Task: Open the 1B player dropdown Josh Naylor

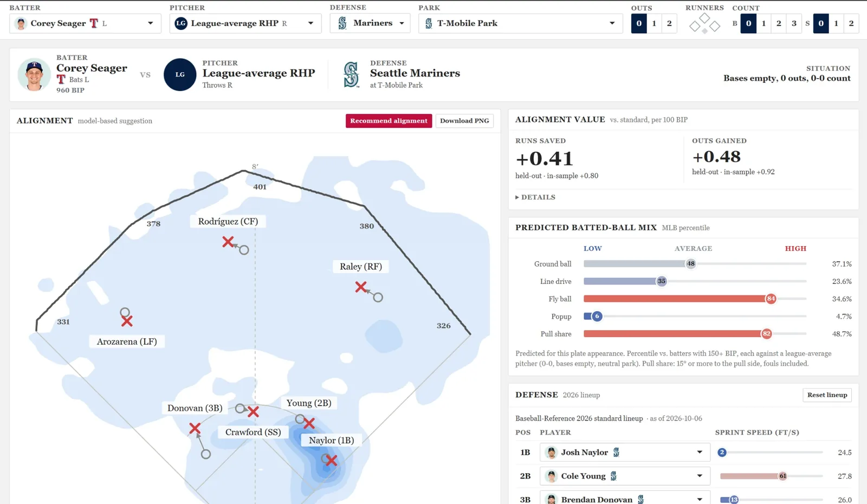Action: pos(625,452)
